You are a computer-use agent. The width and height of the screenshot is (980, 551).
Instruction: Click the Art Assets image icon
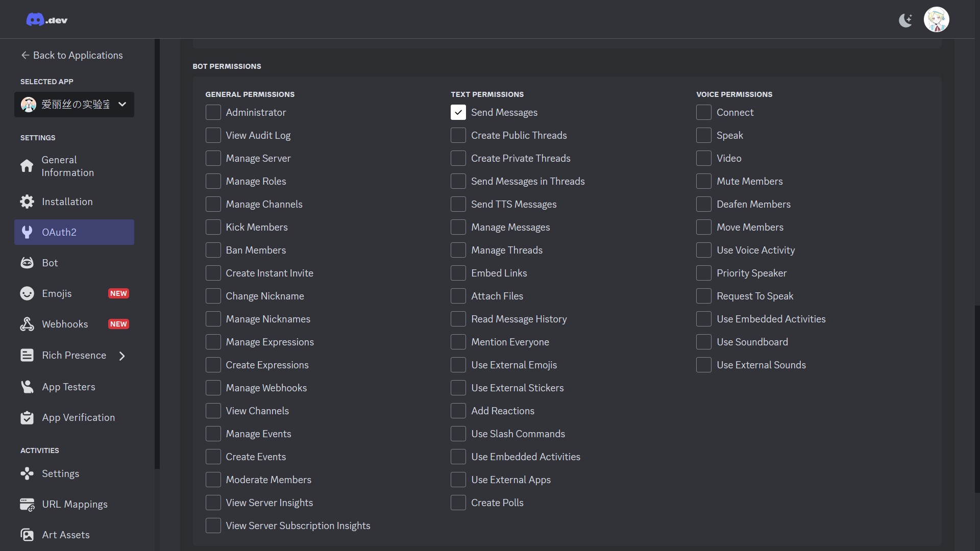tap(27, 535)
